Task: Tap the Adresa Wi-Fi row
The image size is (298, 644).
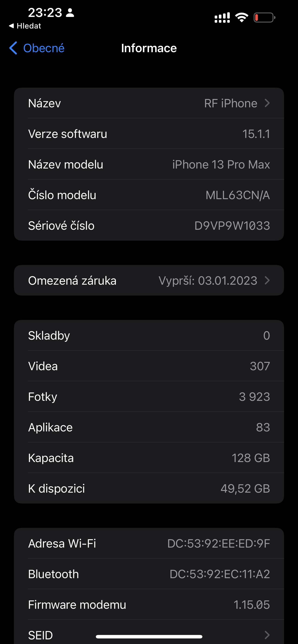Action: 149,543
